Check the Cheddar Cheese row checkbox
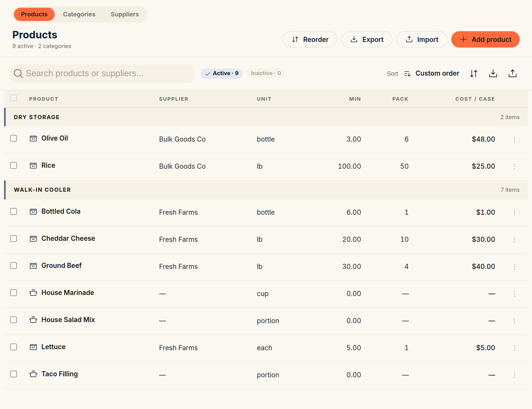 coord(14,238)
